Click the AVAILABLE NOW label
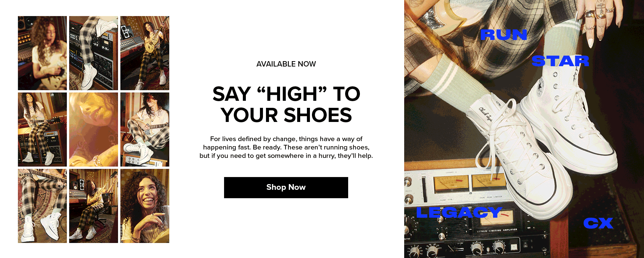 [x=286, y=64]
